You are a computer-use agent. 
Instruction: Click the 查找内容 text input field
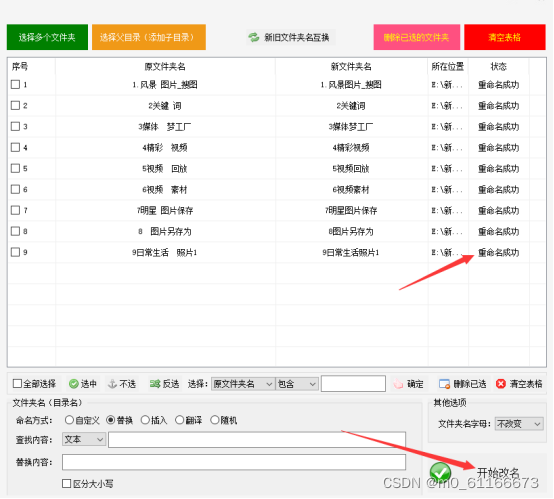(x=257, y=440)
